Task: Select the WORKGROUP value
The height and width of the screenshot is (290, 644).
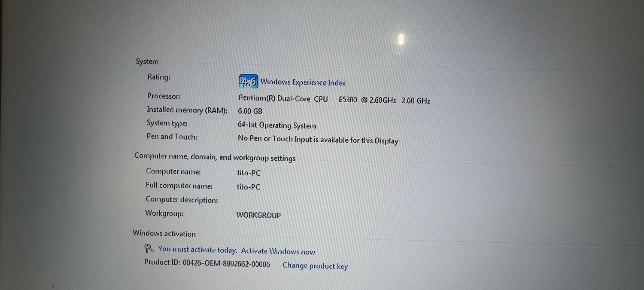Action: tap(258, 215)
